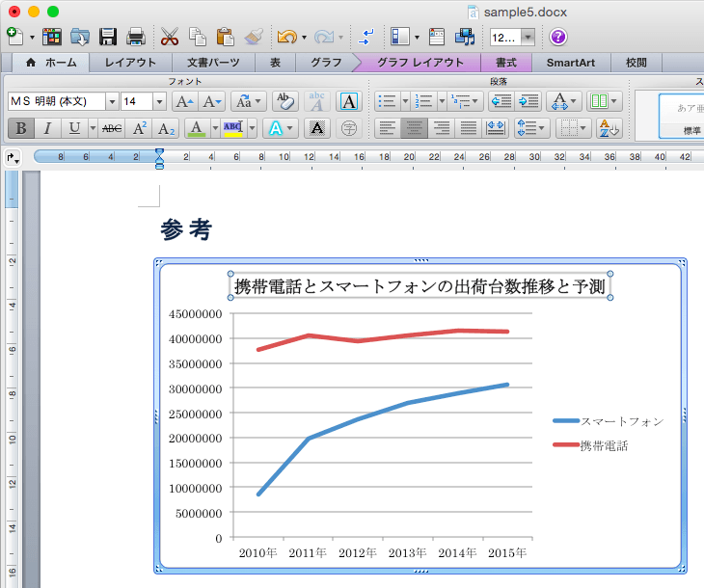This screenshot has width=704, height=588.
Task: Open the highlight color picker arrow
Action: [x=253, y=128]
